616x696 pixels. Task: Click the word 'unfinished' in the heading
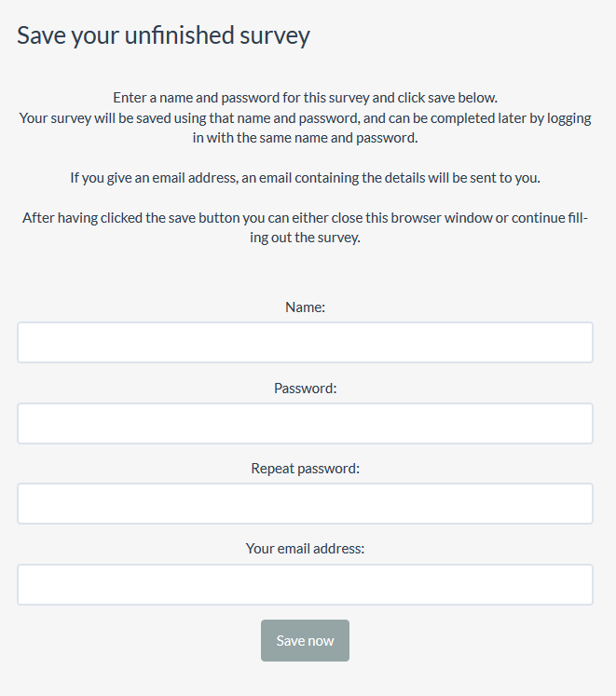179,35
